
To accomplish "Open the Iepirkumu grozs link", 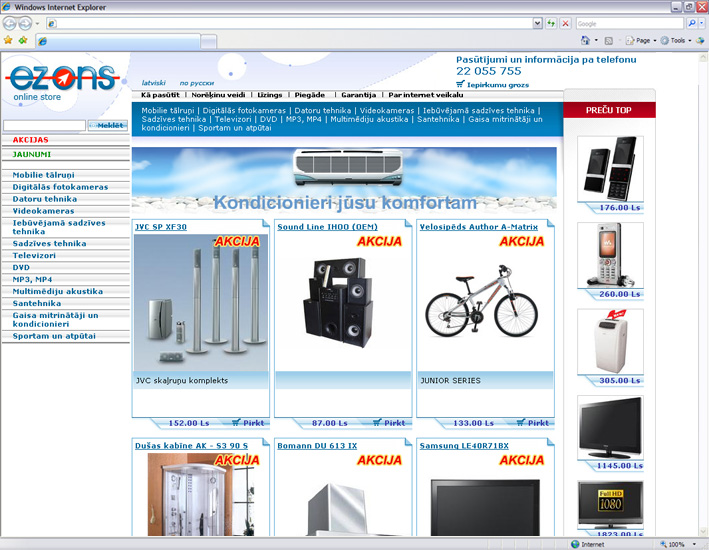I will (498, 85).
